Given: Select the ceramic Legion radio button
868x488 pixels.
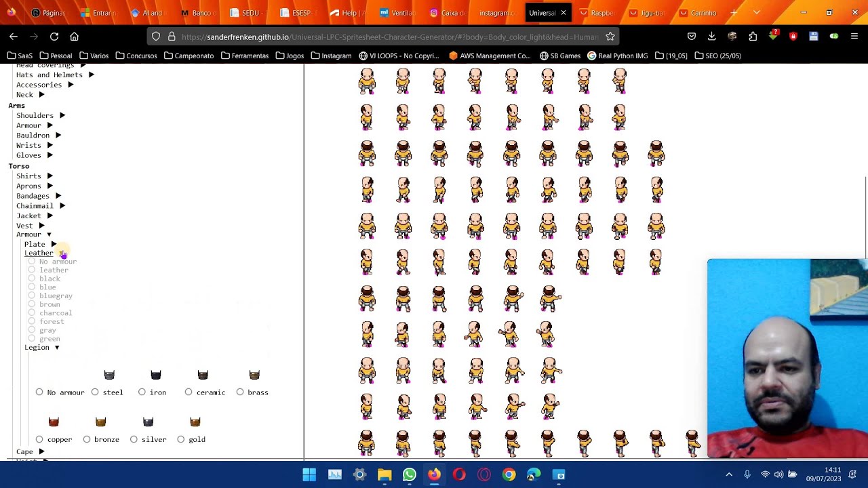Looking at the screenshot, I should (189, 392).
